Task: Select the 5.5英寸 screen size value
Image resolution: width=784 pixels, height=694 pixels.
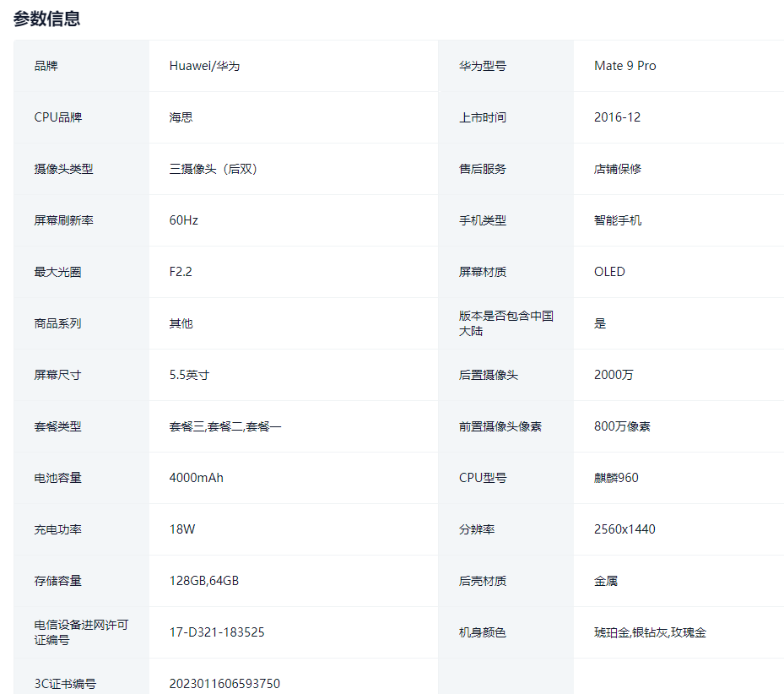Action: click(x=189, y=375)
